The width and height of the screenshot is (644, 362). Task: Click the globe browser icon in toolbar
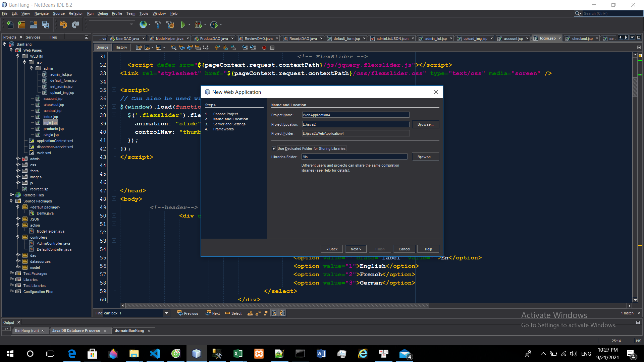pos(143,24)
